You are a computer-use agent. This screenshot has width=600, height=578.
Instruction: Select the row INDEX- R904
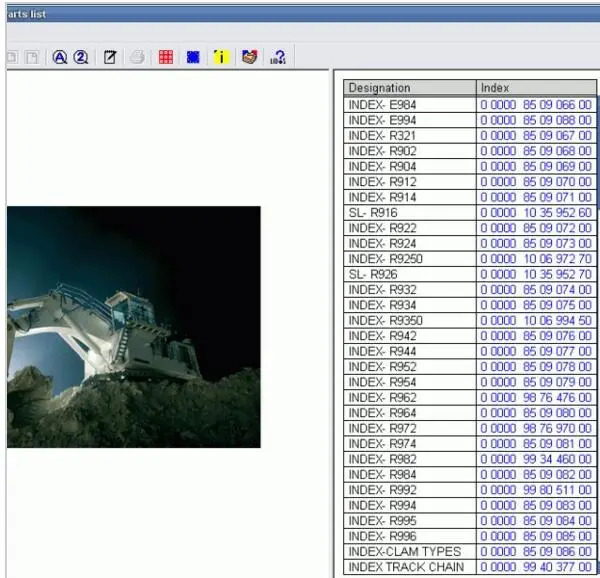(x=470, y=166)
